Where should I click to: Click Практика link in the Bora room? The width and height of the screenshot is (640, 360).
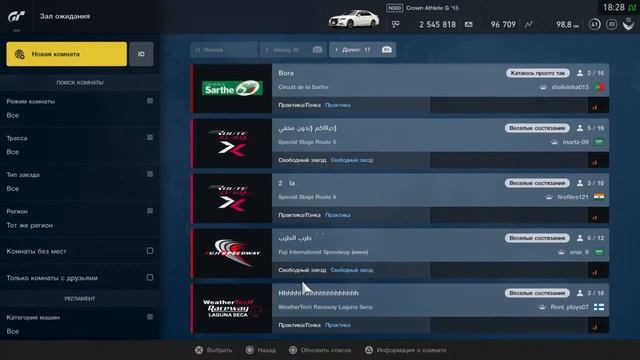(x=338, y=105)
